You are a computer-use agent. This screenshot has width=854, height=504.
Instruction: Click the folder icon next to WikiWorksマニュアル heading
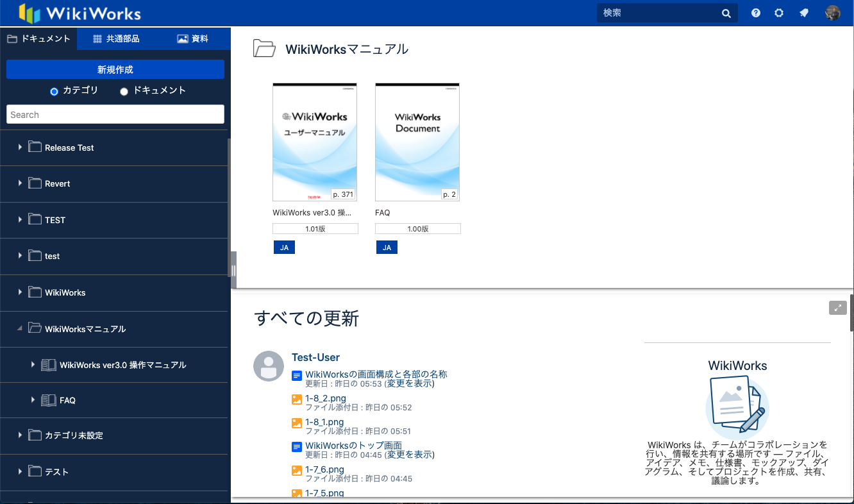264,48
